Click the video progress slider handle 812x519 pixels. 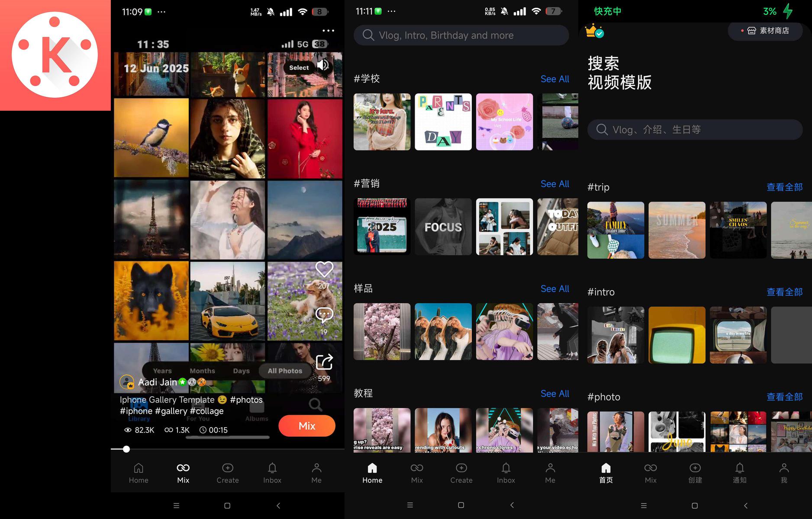pyautogui.click(x=126, y=449)
